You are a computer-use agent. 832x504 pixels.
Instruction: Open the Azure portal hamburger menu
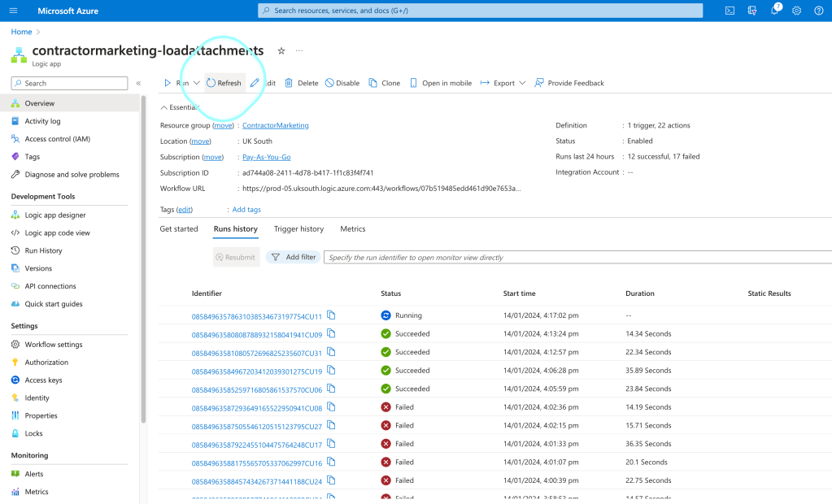click(x=14, y=11)
